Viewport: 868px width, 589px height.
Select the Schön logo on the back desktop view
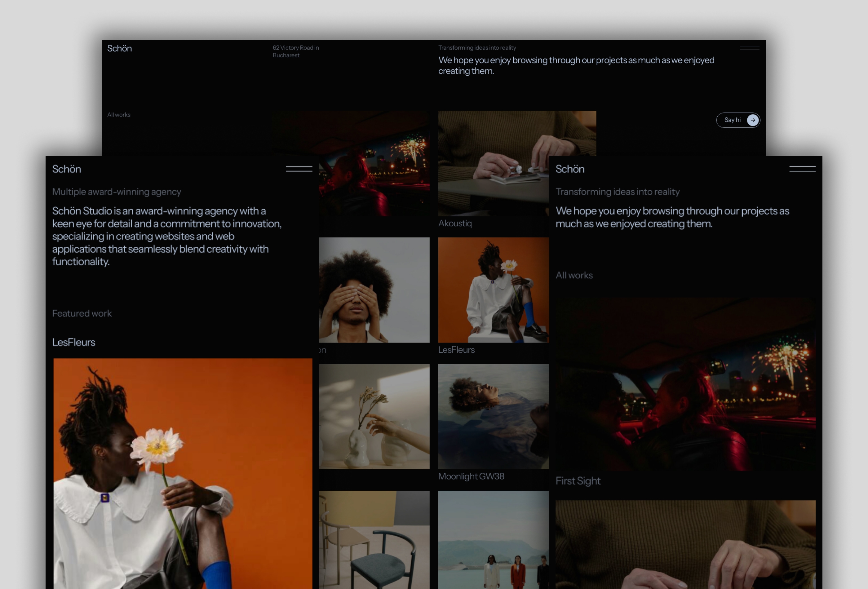click(120, 48)
